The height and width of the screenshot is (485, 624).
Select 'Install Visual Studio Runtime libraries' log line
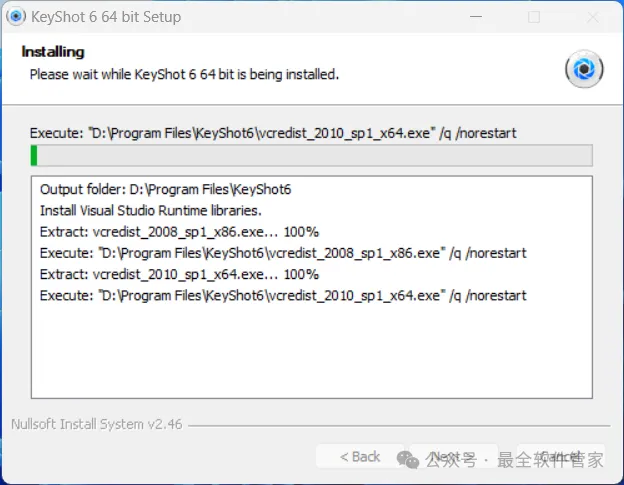[150, 210]
